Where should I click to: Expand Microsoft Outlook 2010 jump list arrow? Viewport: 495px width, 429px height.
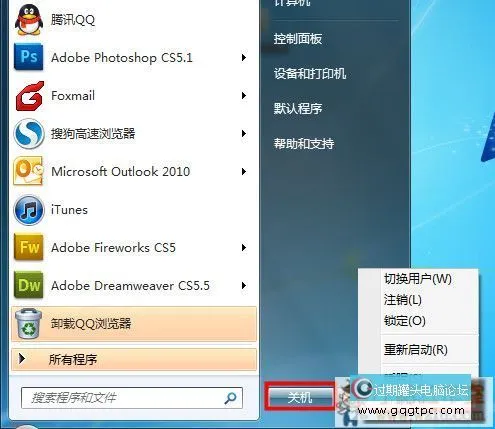pyautogui.click(x=244, y=172)
